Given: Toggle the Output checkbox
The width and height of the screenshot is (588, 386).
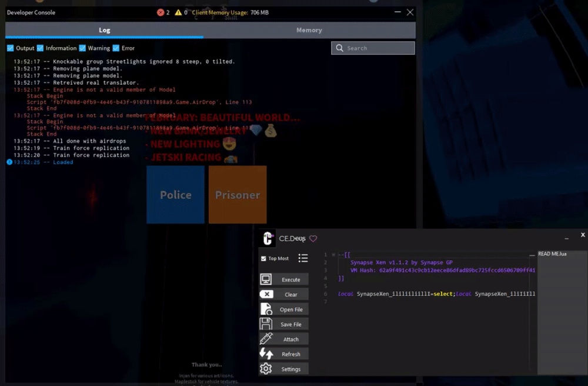Looking at the screenshot, I should (11, 48).
